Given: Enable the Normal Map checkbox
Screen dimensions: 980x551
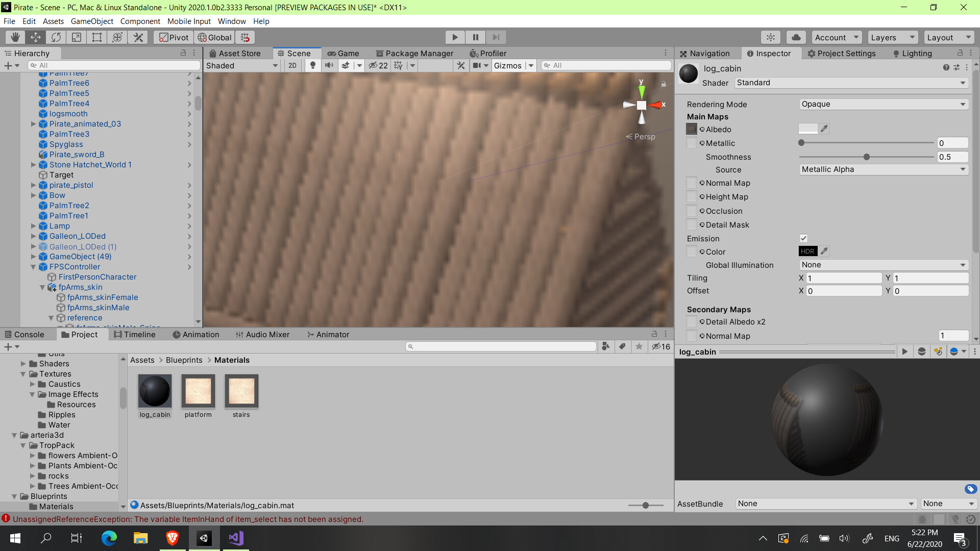Looking at the screenshot, I should pyautogui.click(x=692, y=183).
